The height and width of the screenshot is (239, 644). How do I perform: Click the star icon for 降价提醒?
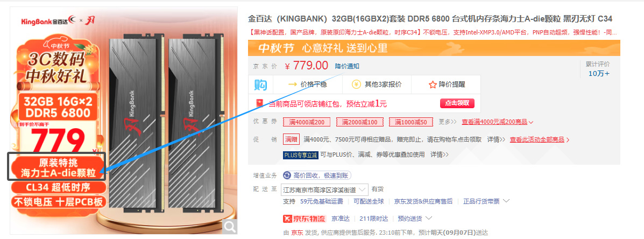[433, 85]
